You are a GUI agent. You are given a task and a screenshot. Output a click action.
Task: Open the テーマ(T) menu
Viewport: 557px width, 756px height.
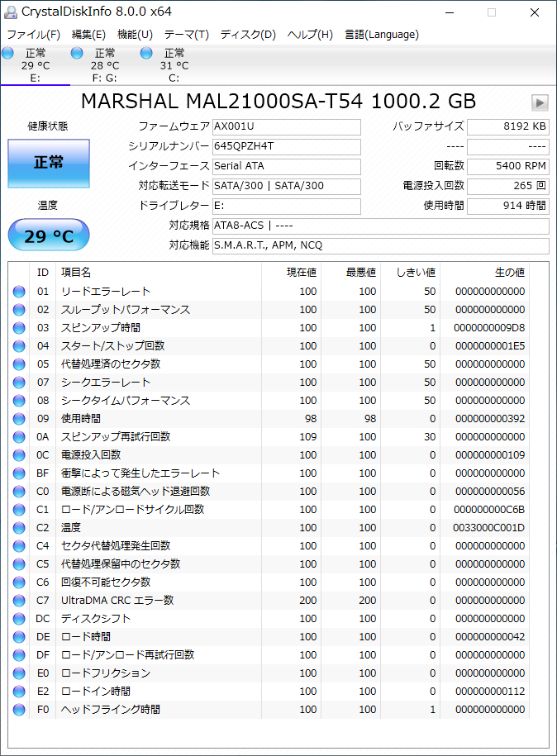(x=187, y=35)
